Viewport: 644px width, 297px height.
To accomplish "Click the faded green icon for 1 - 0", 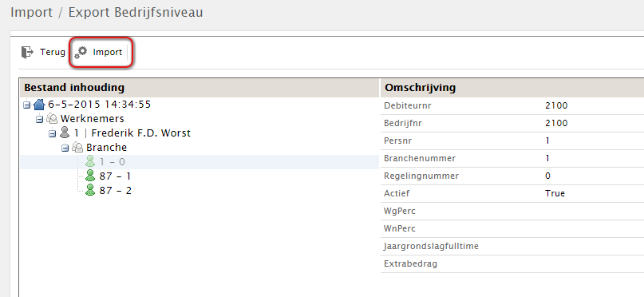I will coord(90,162).
